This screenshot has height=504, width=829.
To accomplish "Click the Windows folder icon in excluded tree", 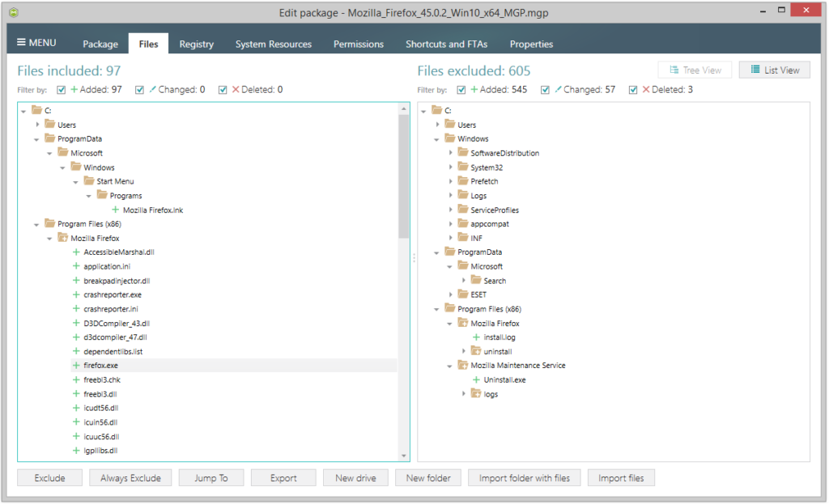I will [450, 138].
